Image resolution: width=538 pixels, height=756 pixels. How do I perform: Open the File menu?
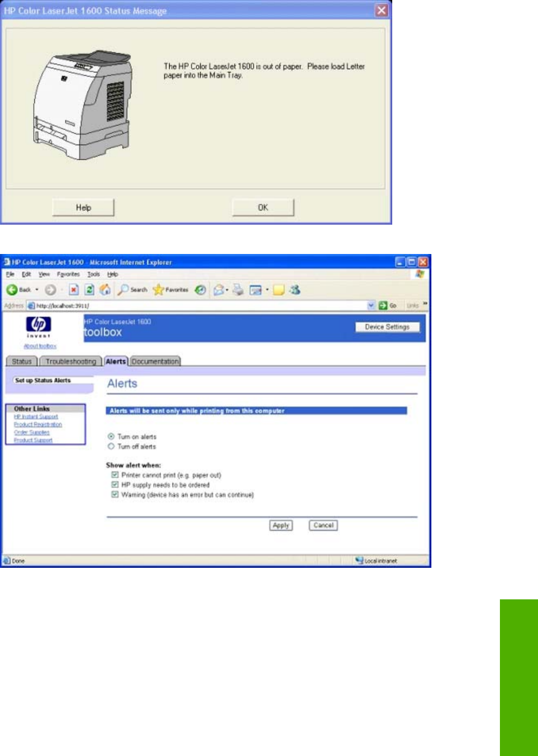click(x=10, y=275)
